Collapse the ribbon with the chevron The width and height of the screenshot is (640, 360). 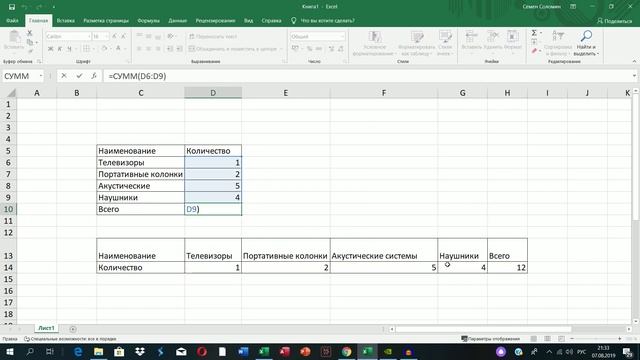(x=634, y=61)
